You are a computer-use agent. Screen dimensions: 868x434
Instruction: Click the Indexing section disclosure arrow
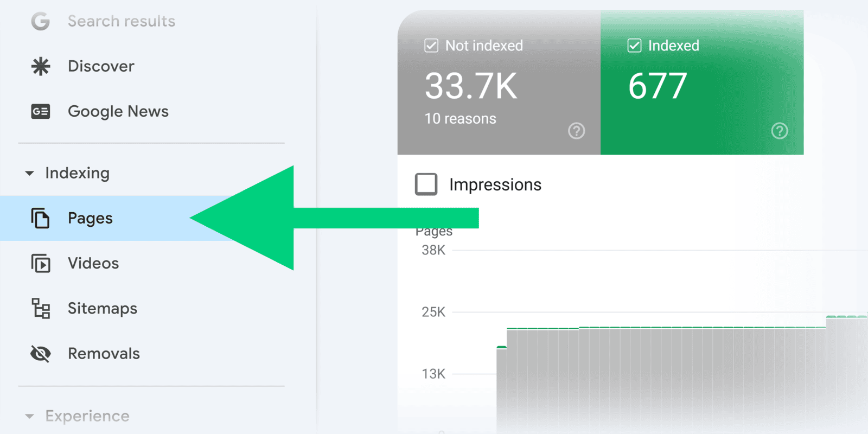pos(29,173)
